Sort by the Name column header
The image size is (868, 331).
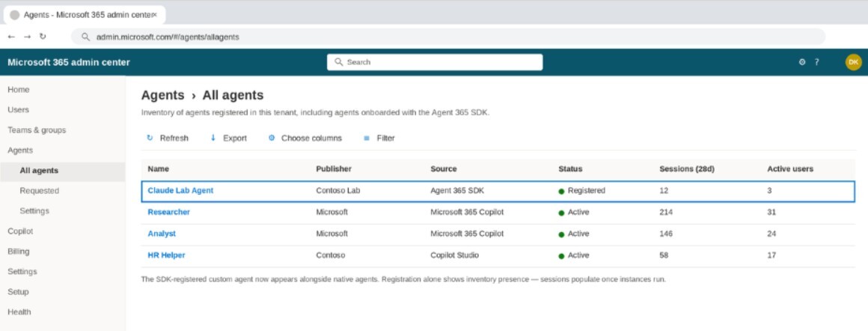(x=159, y=168)
